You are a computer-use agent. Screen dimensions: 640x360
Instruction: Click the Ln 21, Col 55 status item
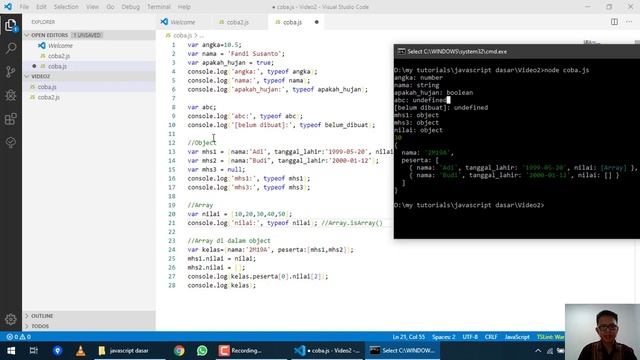coord(409,337)
